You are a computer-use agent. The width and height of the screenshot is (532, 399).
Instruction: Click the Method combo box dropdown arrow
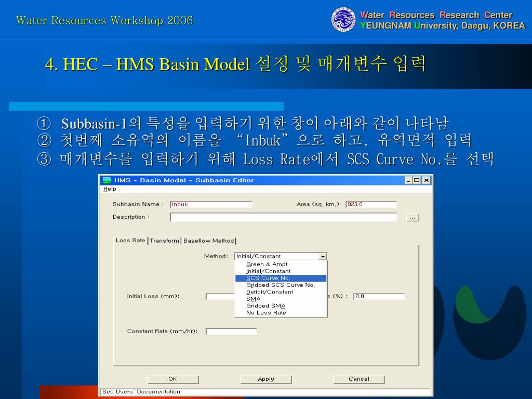323,257
